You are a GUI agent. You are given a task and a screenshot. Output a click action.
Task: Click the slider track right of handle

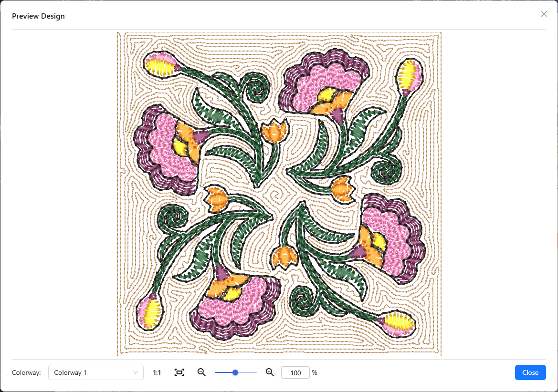pos(247,372)
